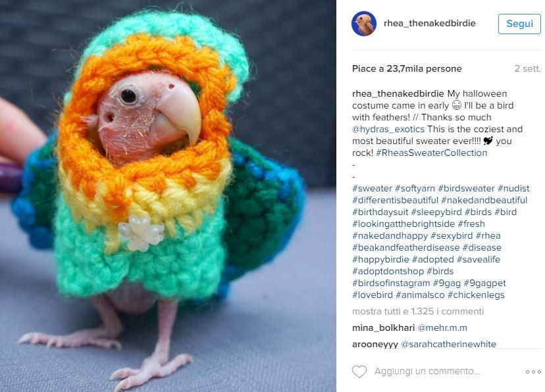Click the Piace a 23,7mila persone likes count
The height and width of the screenshot is (392, 545).
pos(407,69)
